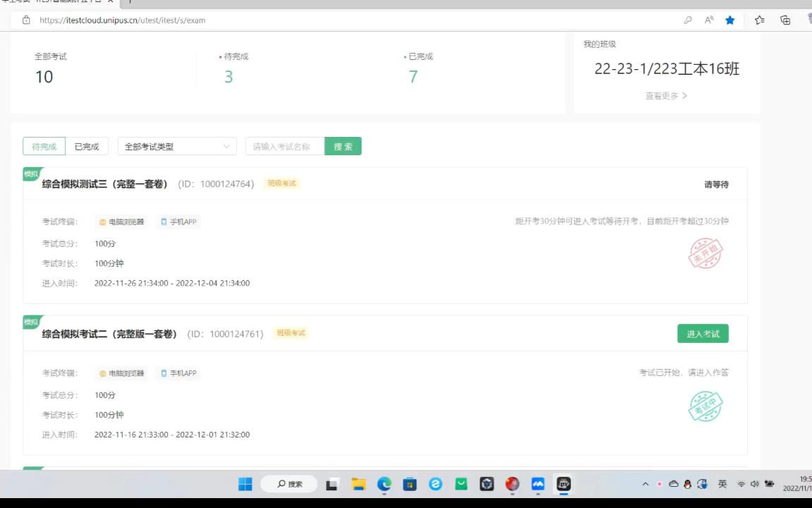The image size is (812, 508).
Task: Select the 待完成 filter tab
Action: tap(43, 146)
